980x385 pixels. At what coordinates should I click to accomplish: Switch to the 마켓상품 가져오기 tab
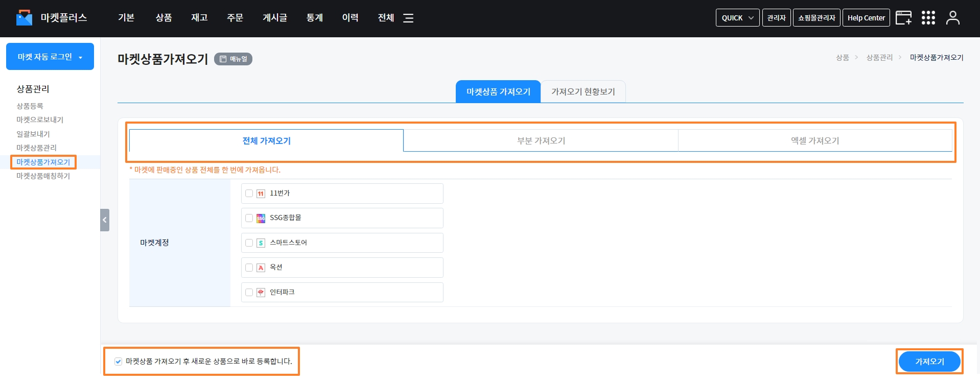[498, 92]
